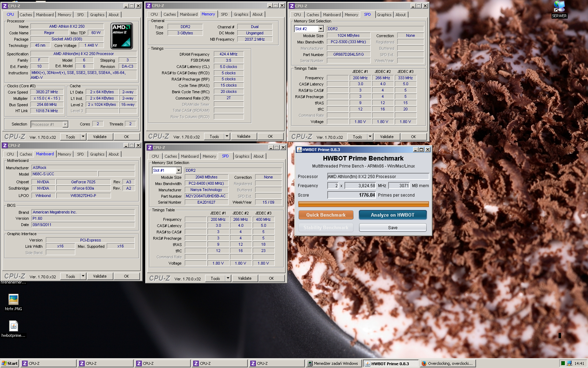
Task: Open Graphics tab in Memory tab window
Action: [x=241, y=14]
